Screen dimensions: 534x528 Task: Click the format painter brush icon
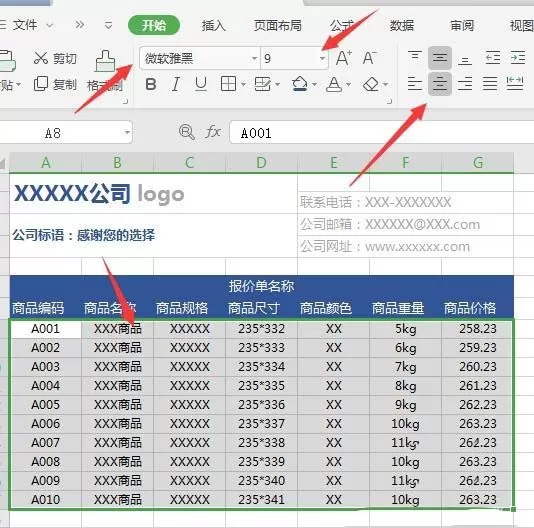[105, 61]
